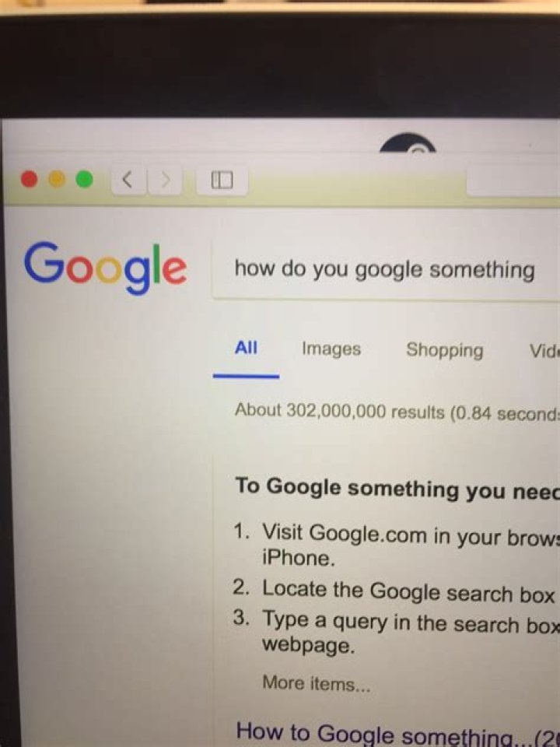Screen dimensions: 560x747
Task: Click the Safari address bar field
Action: point(513,180)
